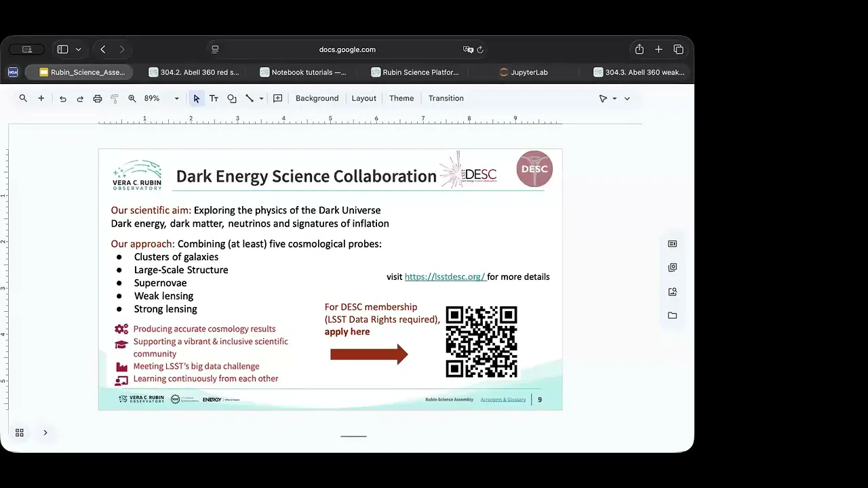This screenshot has height=488, width=868.
Task: Open the third right side panel icon
Action: click(672, 292)
